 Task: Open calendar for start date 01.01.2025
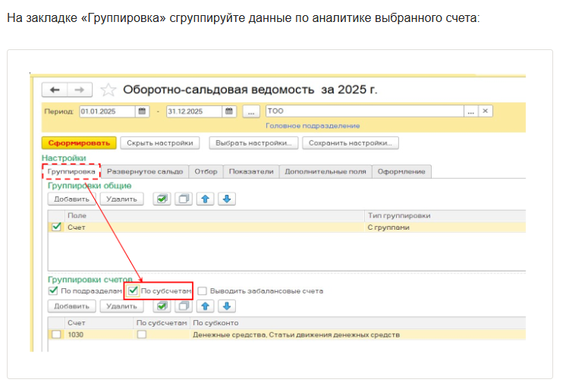tap(142, 111)
